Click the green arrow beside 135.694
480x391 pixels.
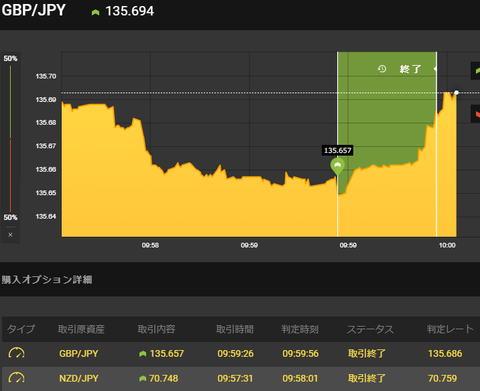(x=96, y=12)
